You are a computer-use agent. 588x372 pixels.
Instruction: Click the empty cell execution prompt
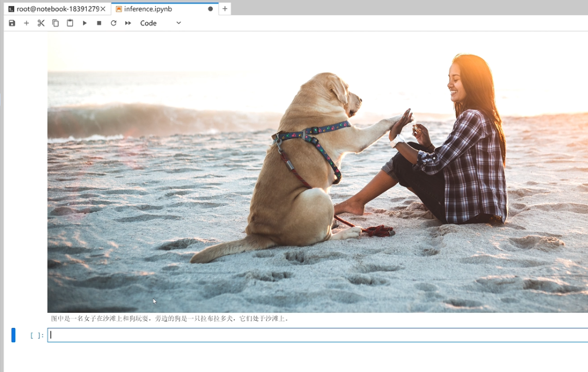coord(37,336)
